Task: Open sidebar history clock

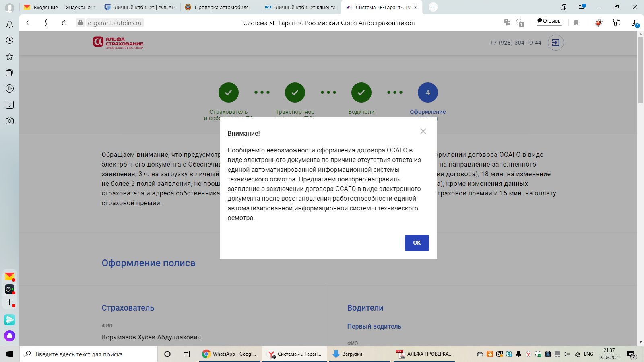Action: pyautogui.click(x=10, y=40)
